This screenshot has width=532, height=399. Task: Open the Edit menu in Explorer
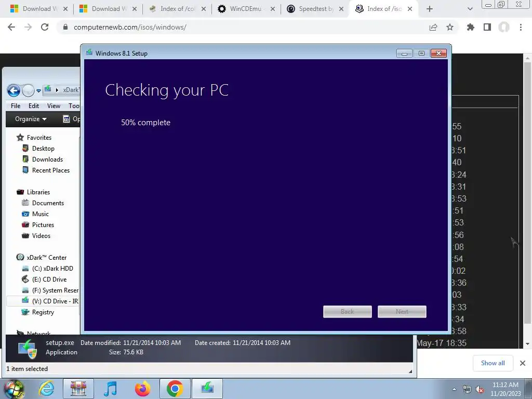click(34, 106)
